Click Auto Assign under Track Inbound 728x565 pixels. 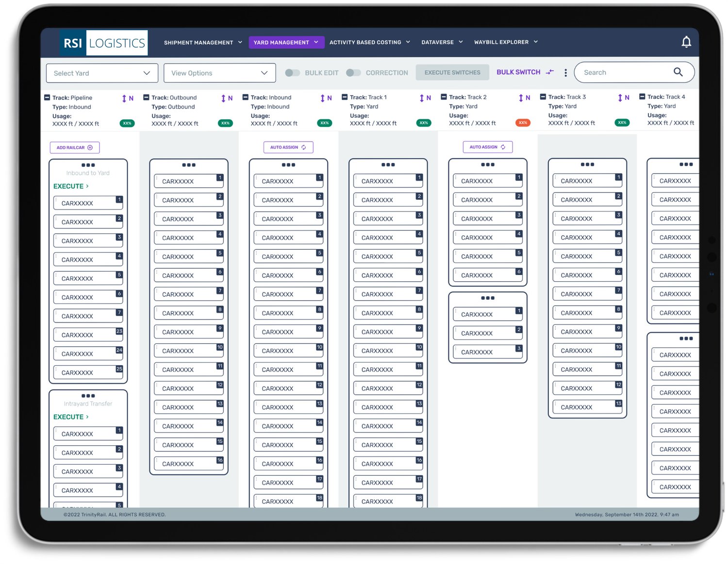click(288, 147)
